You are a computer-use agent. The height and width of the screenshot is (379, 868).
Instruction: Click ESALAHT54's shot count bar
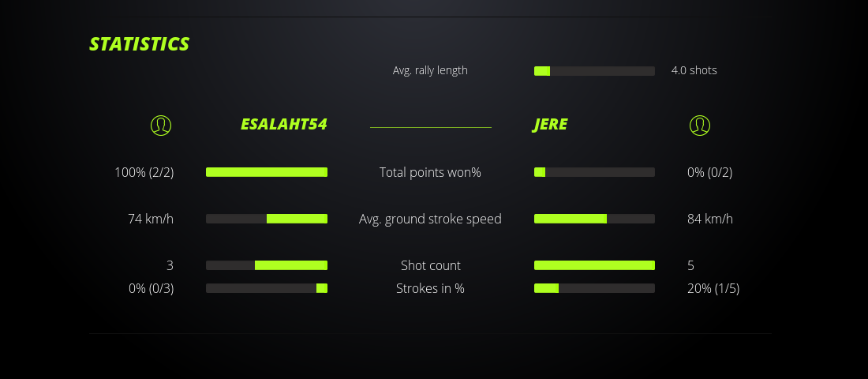(267, 265)
